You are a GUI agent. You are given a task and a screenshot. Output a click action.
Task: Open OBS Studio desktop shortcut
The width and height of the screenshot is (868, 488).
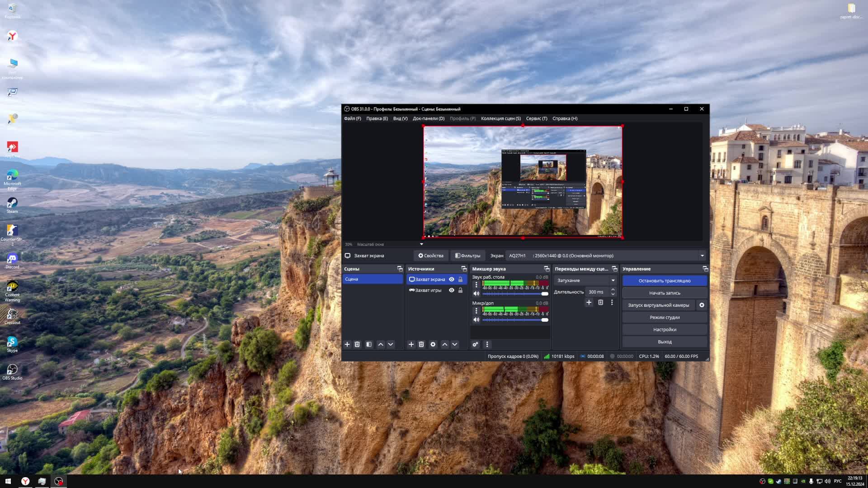pos(12,372)
